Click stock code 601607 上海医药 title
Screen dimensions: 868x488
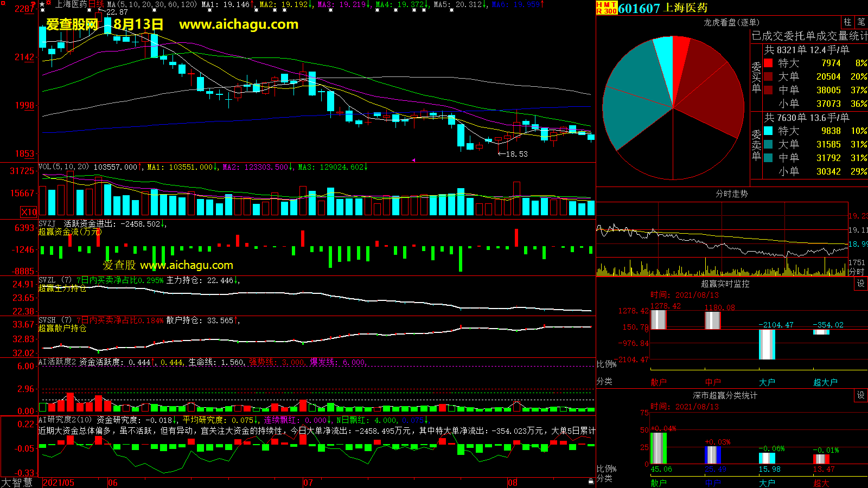(662, 8)
